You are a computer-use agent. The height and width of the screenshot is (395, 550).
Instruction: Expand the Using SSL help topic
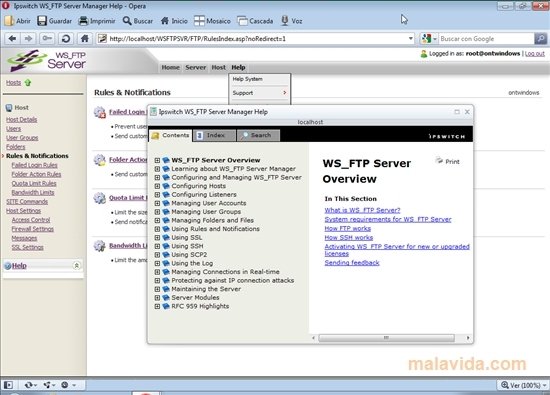coord(157,237)
